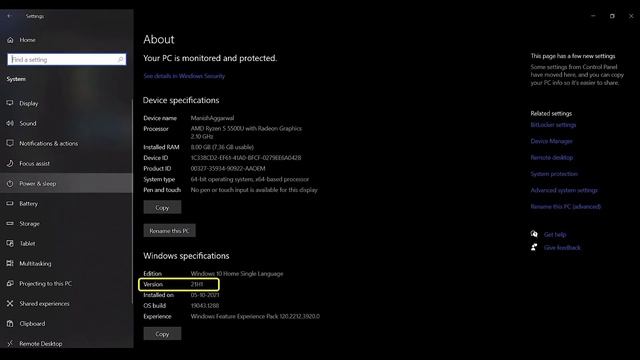Viewport: 640px width, 360px height.
Task: Open Advanced system settings link
Action: click(x=564, y=190)
